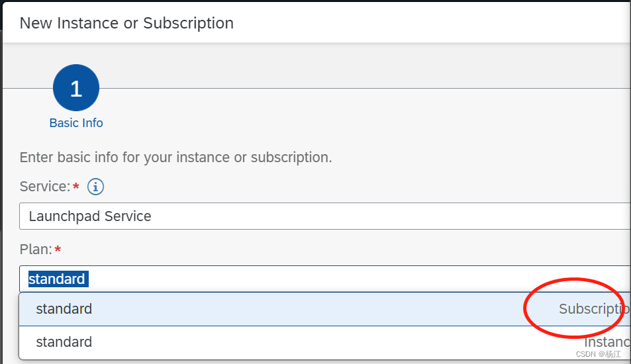The height and width of the screenshot is (364, 631).
Task: Click the New Instance or Subscription title
Action: tap(126, 23)
